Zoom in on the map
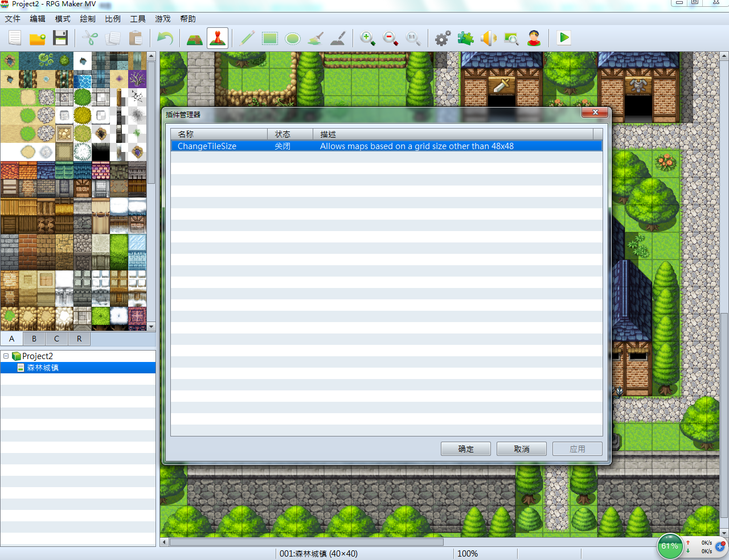The width and height of the screenshot is (729, 560). (368, 38)
